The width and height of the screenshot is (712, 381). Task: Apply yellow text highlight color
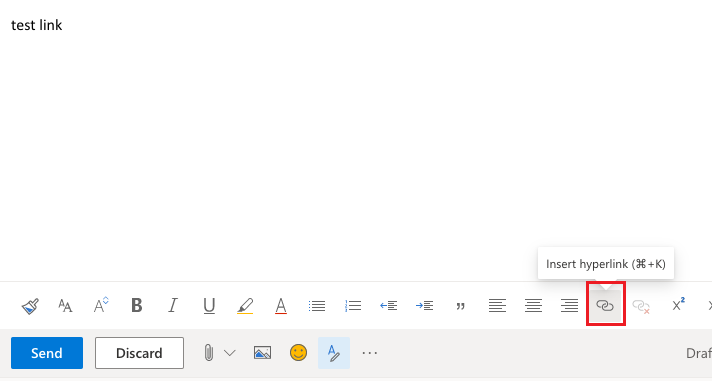pos(245,306)
